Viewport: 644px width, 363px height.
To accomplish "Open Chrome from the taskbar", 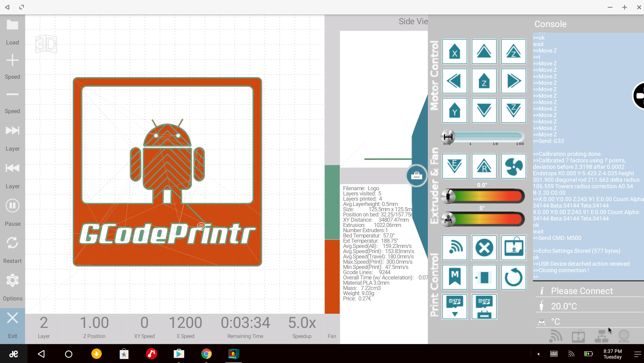I will [206, 354].
